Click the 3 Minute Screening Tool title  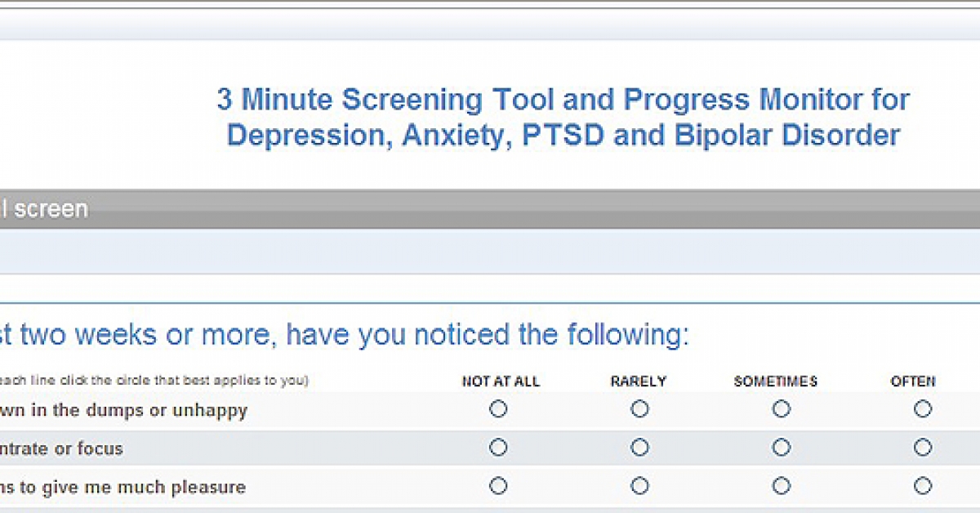562,116
